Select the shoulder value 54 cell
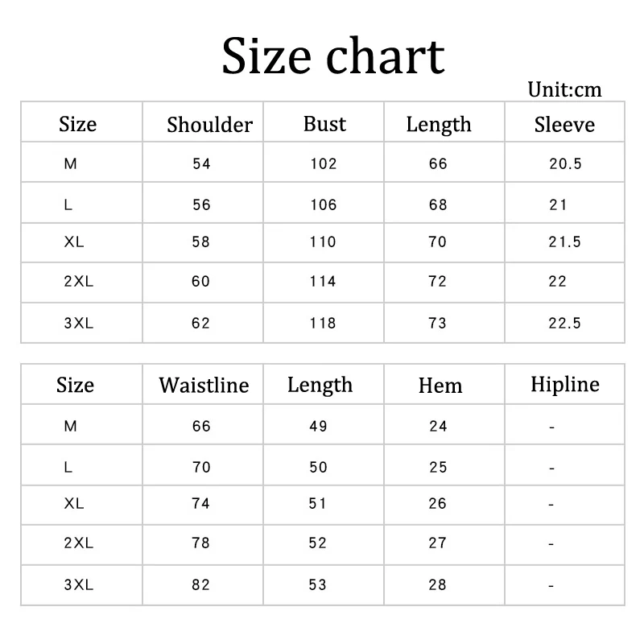The image size is (644, 644). click(x=201, y=164)
